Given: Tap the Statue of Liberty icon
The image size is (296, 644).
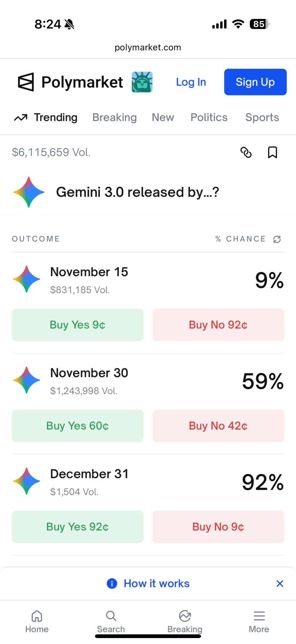Looking at the screenshot, I should pyautogui.click(x=142, y=82).
